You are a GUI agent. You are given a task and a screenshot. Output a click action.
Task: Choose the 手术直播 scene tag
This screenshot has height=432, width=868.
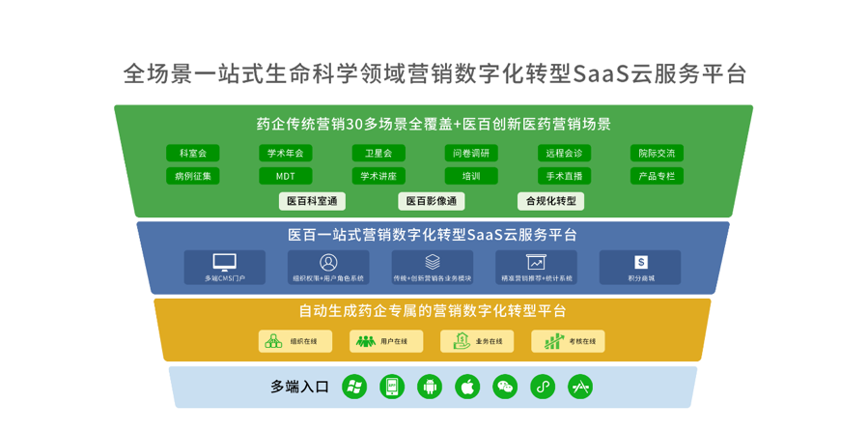point(564,176)
